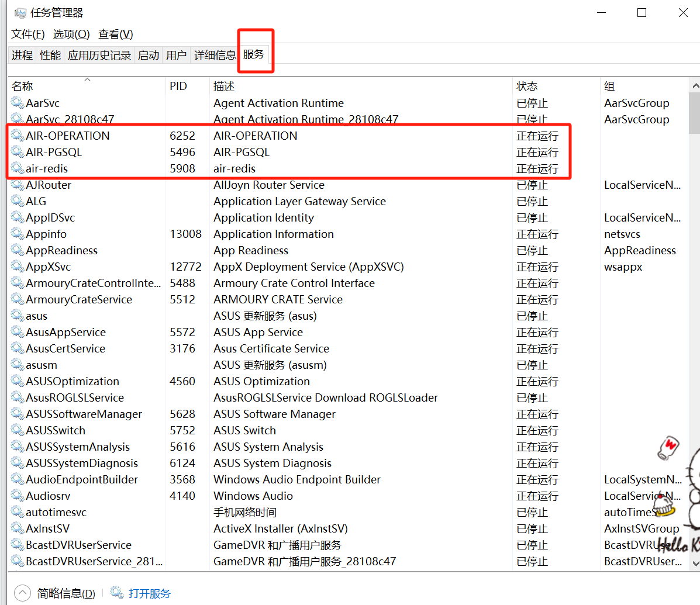
Task: Select PID 5496 of AIR-PGSQL
Action: (x=182, y=152)
